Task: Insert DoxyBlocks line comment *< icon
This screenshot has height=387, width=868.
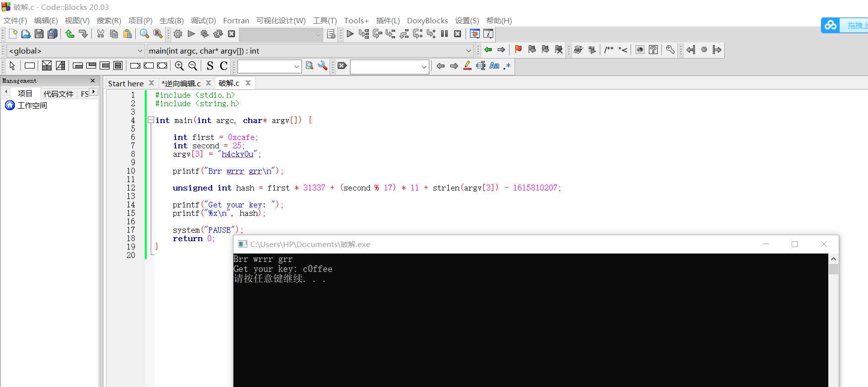Action: coord(623,50)
